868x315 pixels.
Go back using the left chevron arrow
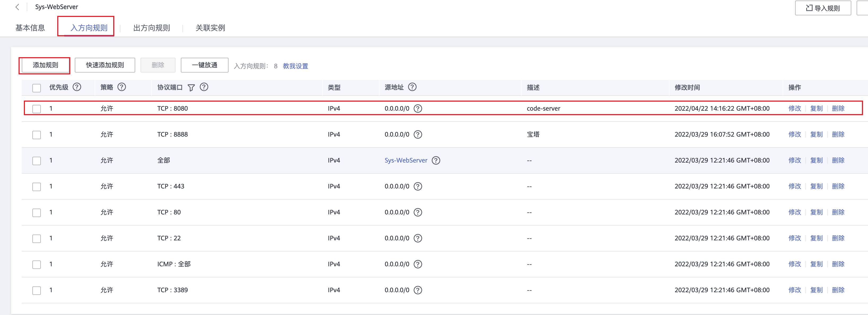(x=17, y=7)
